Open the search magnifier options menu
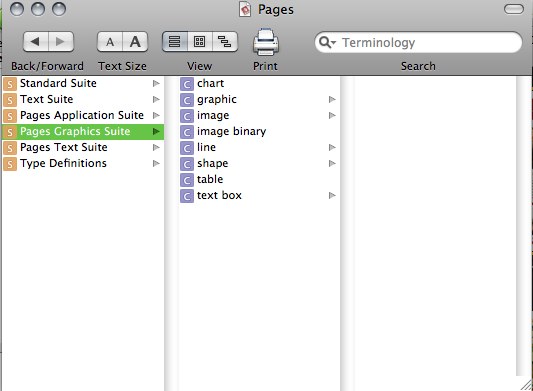 coord(327,42)
